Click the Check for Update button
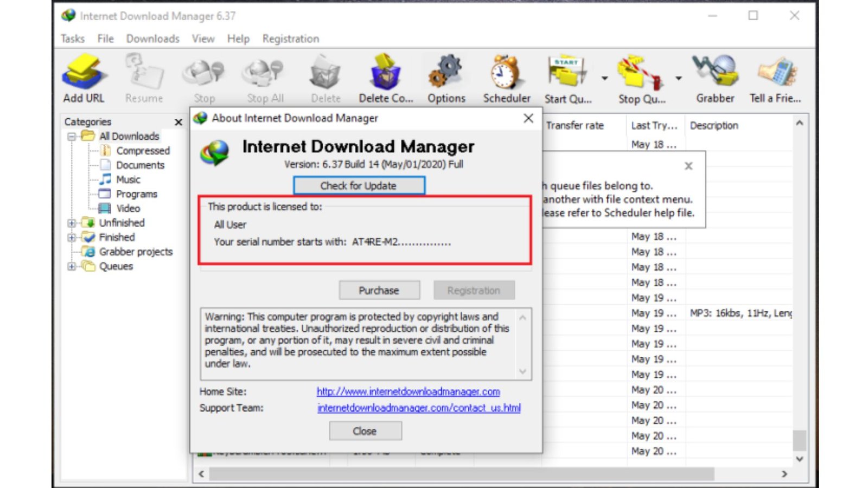 point(359,185)
